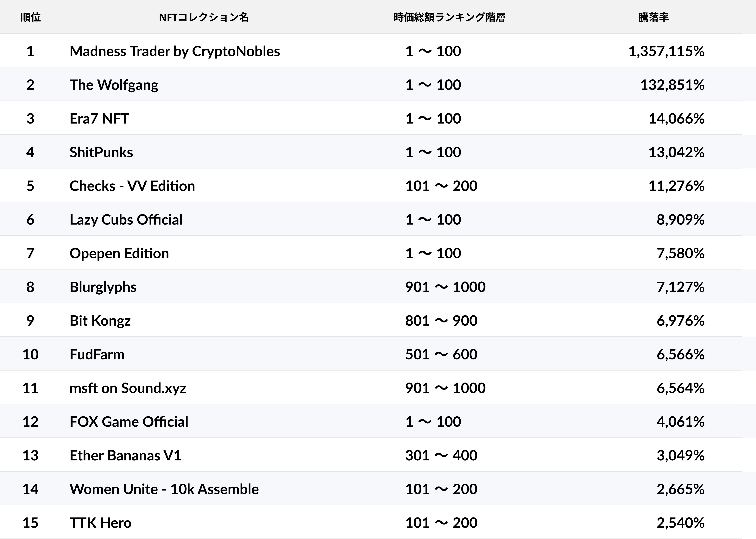Open the Opepen Edition entry
756x539 pixels.
coord(119,254)
